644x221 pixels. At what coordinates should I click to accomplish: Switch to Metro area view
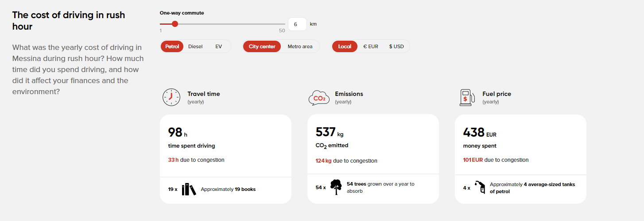tap(300, 46)
